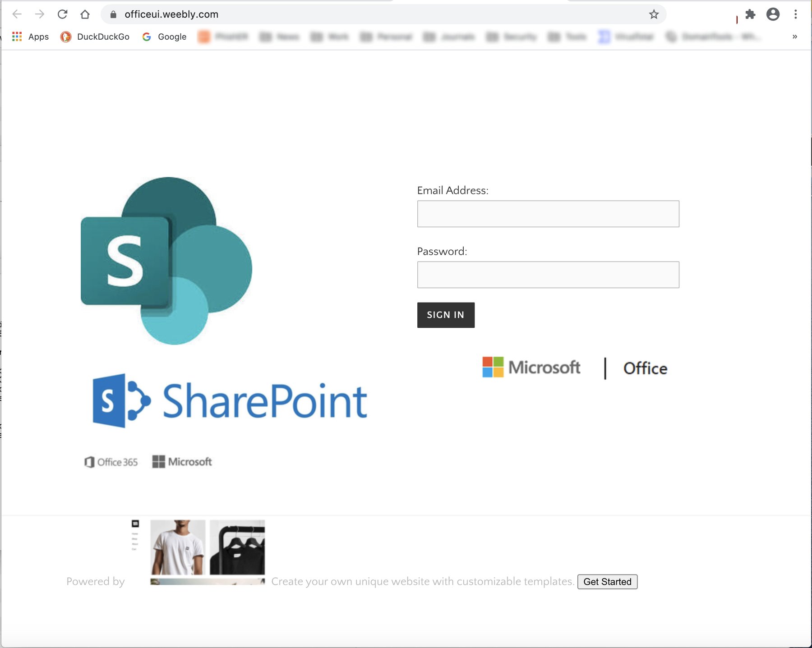Viewport: 812px width, 648px height.
Task: Open the browser extensions puzzle icon
Action: (751, 14)
